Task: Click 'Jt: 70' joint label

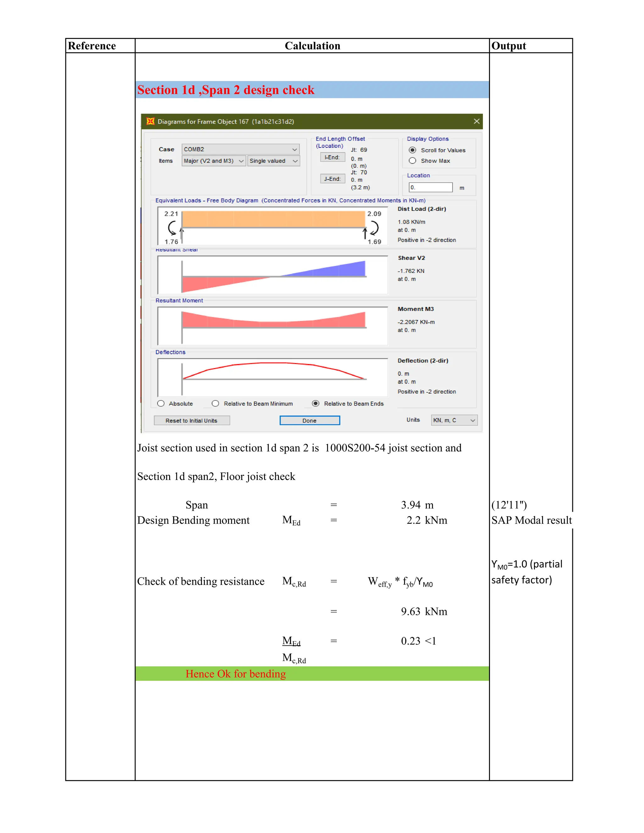Action: [359, 172]
